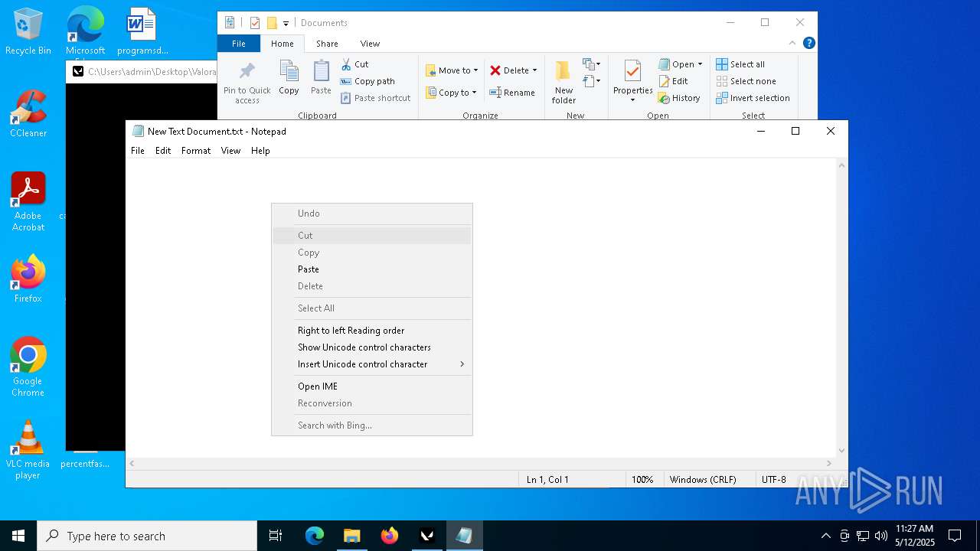Create a New folder in Explorer
The image size is (980, 551).
(x=563, y=82)
